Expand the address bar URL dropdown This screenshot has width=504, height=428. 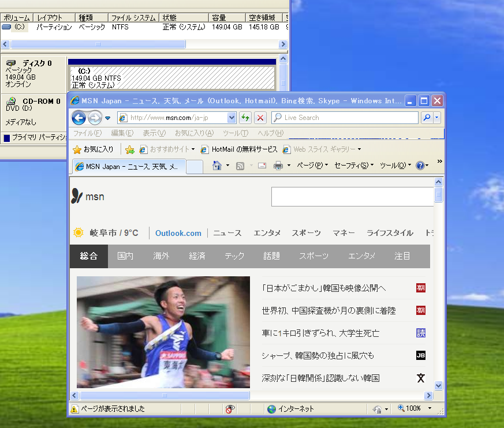232,118
